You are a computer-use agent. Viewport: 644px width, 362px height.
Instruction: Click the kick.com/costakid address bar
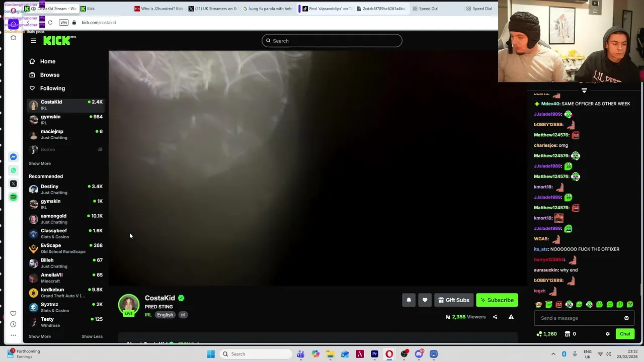pos(99,23)
